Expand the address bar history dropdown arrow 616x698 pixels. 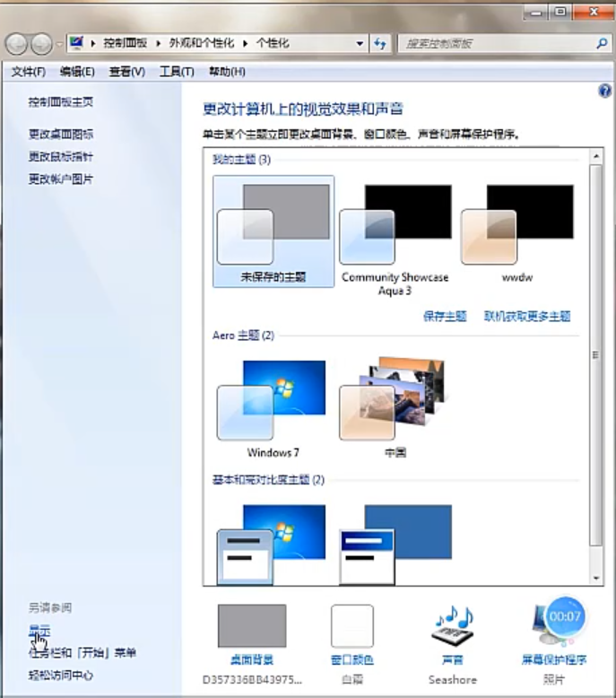point(360,43)
